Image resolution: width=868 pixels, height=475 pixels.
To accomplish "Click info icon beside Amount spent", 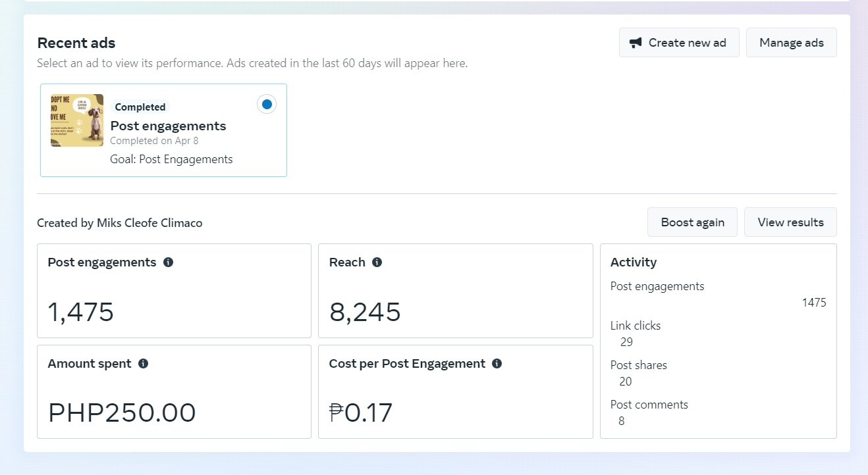I will [x=143, y=364].
